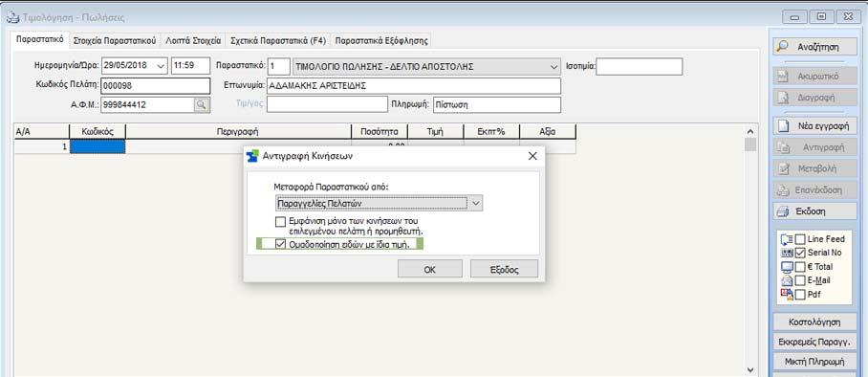Viewport: 868px width, 377px height.
Task: Click the Διαγραφή button
Action: (x=814, y=97)
